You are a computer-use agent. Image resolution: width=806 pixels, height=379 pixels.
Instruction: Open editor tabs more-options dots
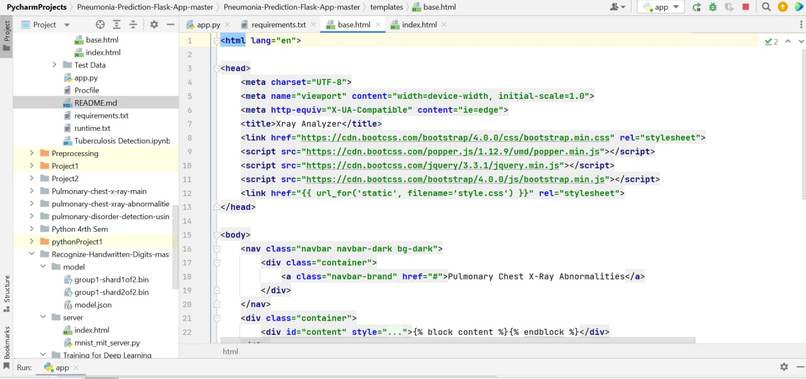pos(801,24)
